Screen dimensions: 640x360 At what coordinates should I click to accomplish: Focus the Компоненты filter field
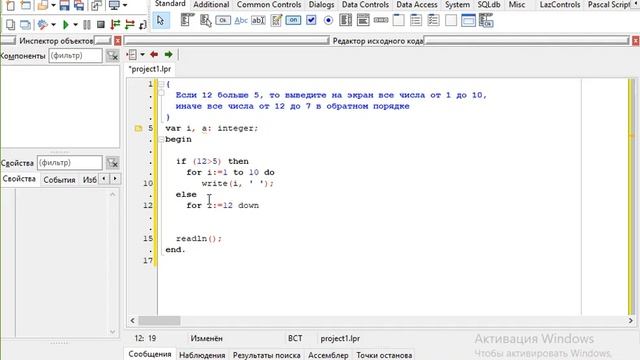coord(76,56)
